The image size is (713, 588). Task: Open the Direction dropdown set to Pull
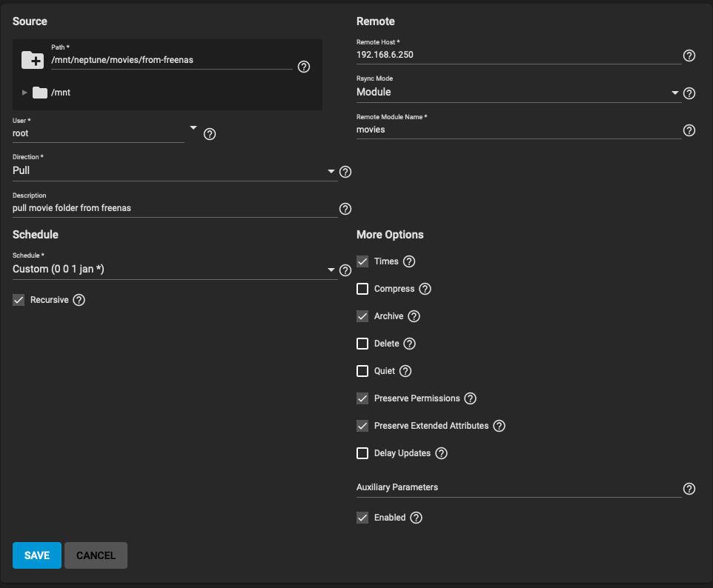[174, 171]
